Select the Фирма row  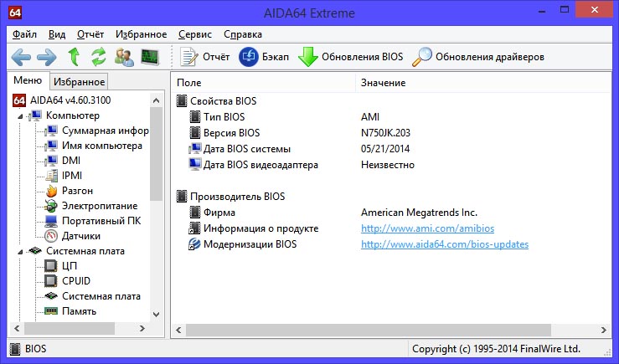[x=212, y=213]
